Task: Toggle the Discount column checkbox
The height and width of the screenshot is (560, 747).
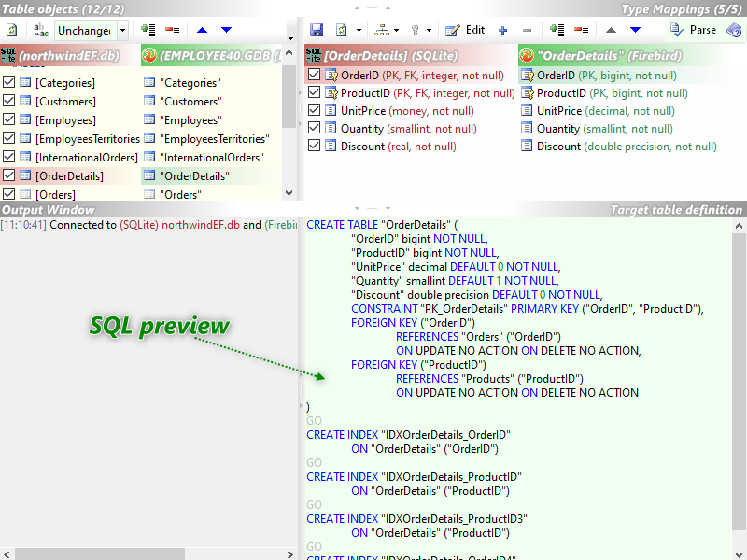Action: pyautogui.click(x=314, y=146)
